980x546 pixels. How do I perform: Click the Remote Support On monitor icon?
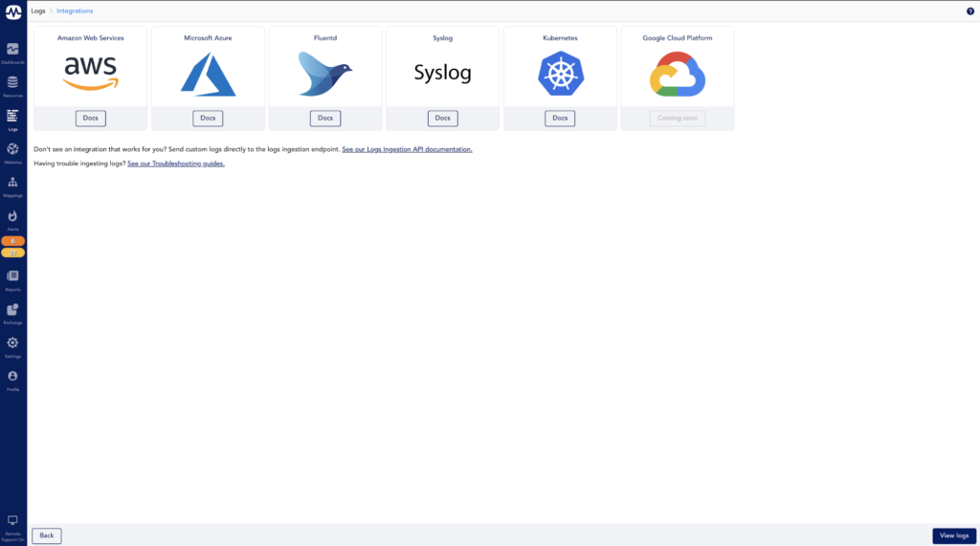[x=12, y=520]
